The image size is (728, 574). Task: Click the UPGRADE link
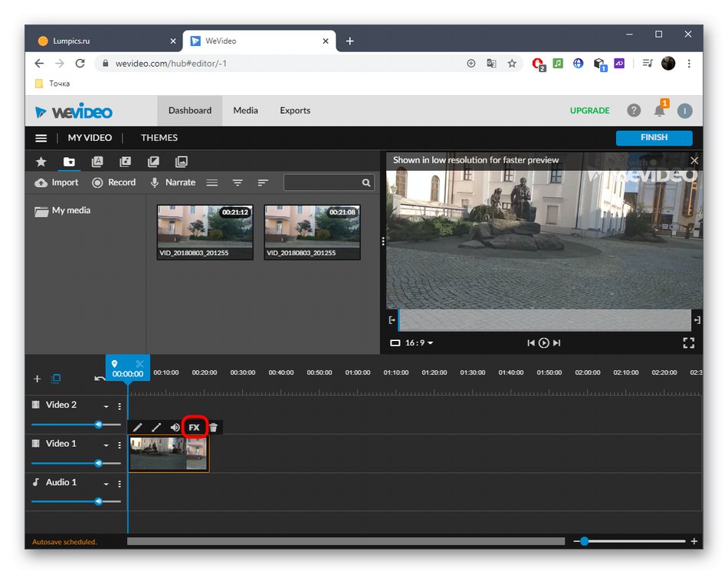(589, 110)
